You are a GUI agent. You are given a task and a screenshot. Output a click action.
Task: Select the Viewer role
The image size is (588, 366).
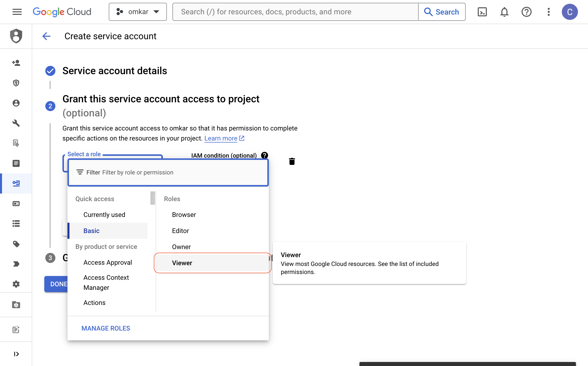coord(182,263)
